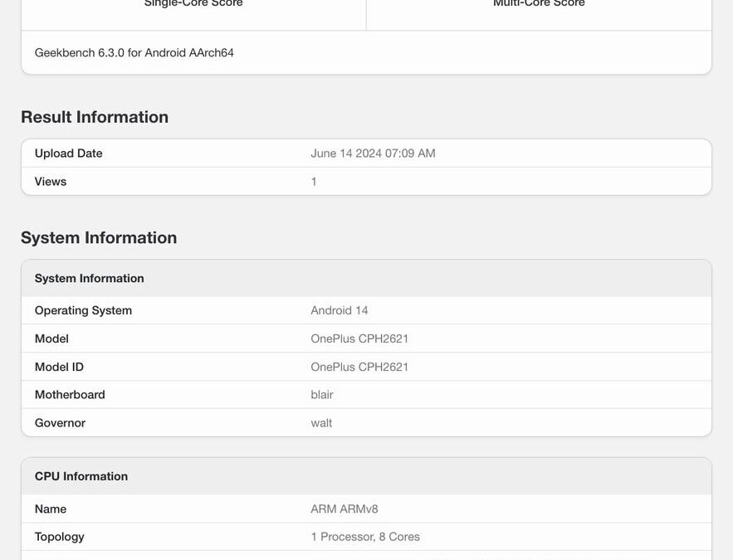Select the Motherboard row showing blair
This screenshot has height=560, width=733.
coord(70,394)
